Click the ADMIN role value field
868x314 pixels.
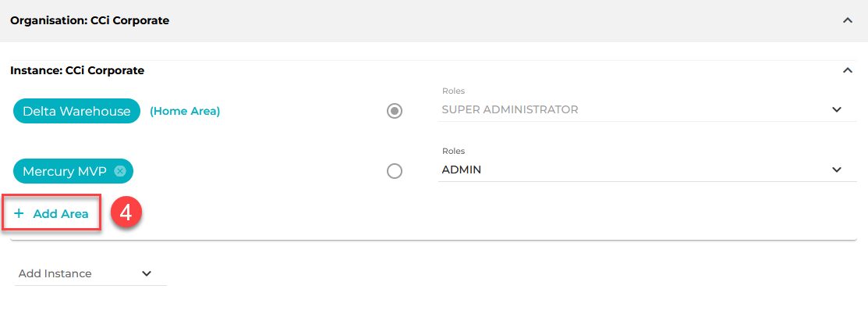click(x=647, y=169)
